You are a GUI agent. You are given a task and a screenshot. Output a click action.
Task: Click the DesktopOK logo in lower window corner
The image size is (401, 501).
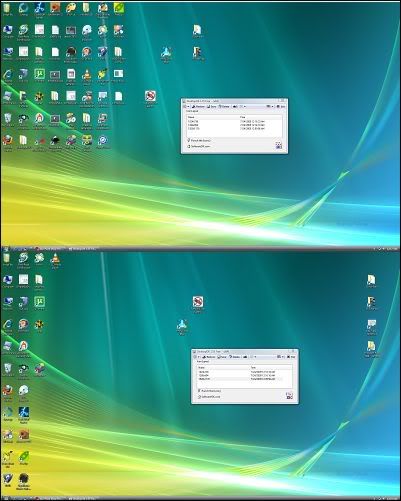click(x=289, y=396)
